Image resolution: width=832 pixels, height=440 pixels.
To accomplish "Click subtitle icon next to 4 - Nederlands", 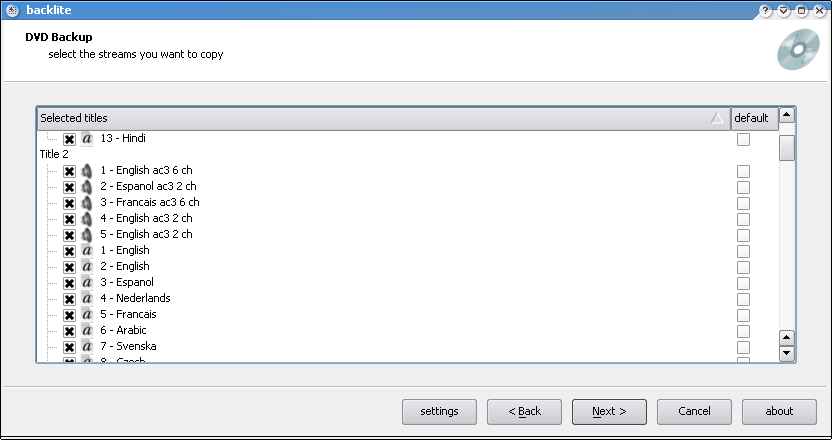I will (x=87, y=298).
